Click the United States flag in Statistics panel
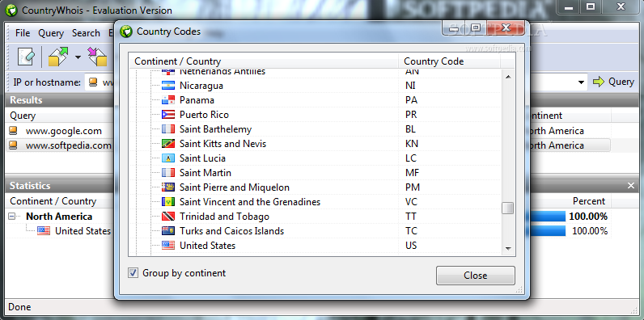The image size is (644, 320). coord(44,230)
